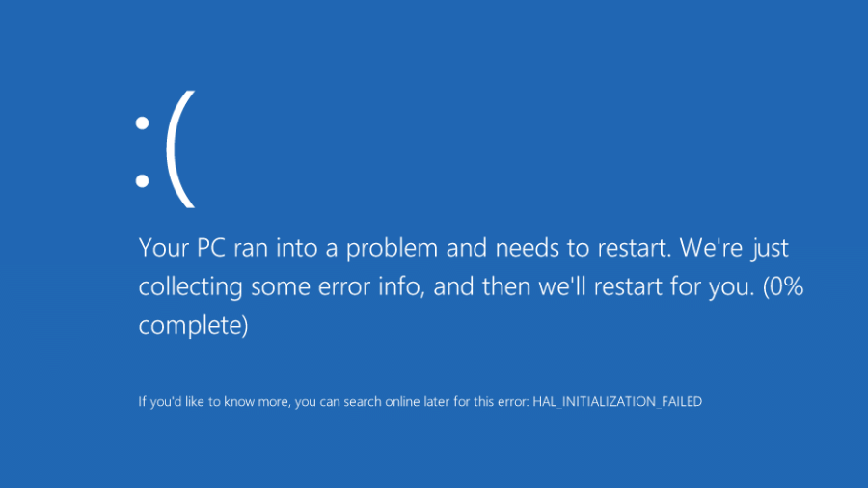The width and height of the screenshot is (868, 488).
Task: Click the words 'We're just'
Action: coord(734,249)
